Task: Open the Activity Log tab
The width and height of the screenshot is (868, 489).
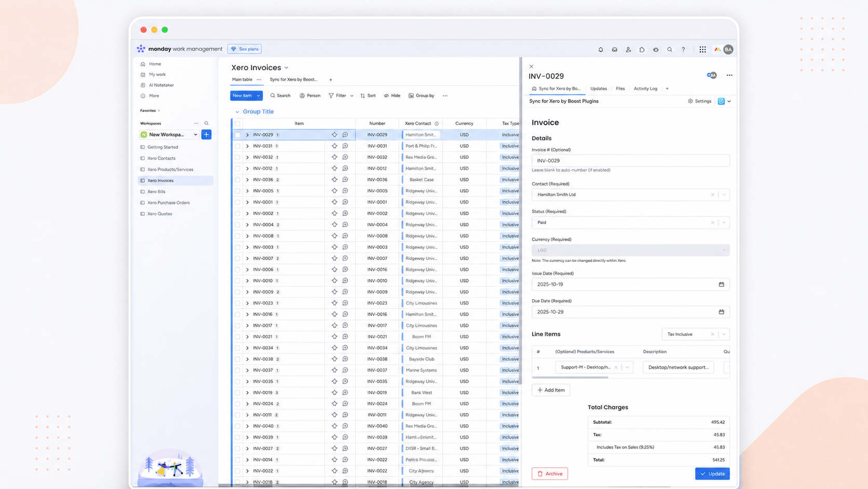Action: (x=645, y=89)
